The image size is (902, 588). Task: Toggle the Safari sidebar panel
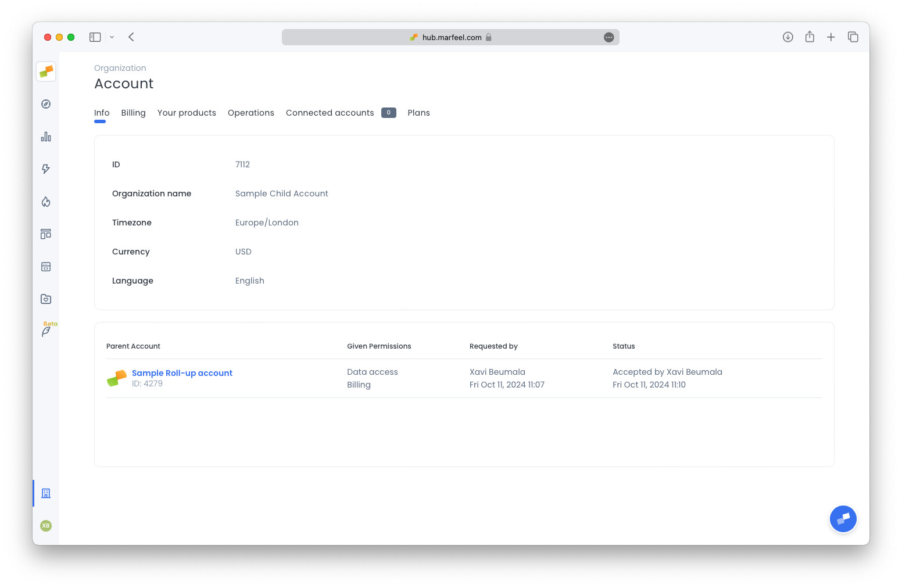[95, 37]
